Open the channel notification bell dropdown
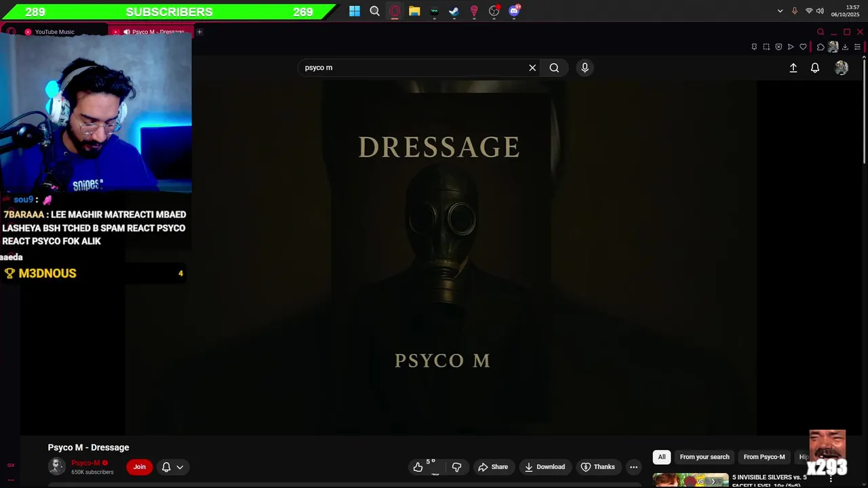The width and height of the screenshot is (868, 488). coord(172,467)
